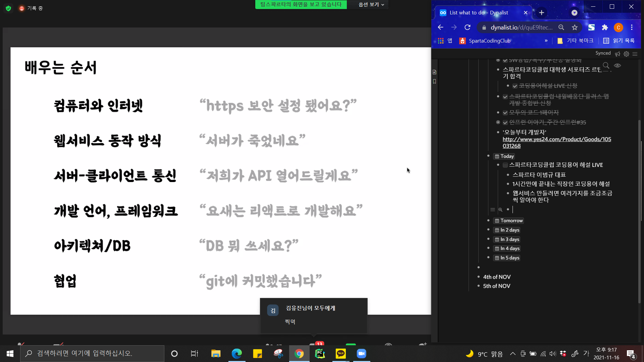The height and width of the screenshot is (362, 644).
Task: Open KakaoTalk from the taskbar
Action: (x=340, y=354)
